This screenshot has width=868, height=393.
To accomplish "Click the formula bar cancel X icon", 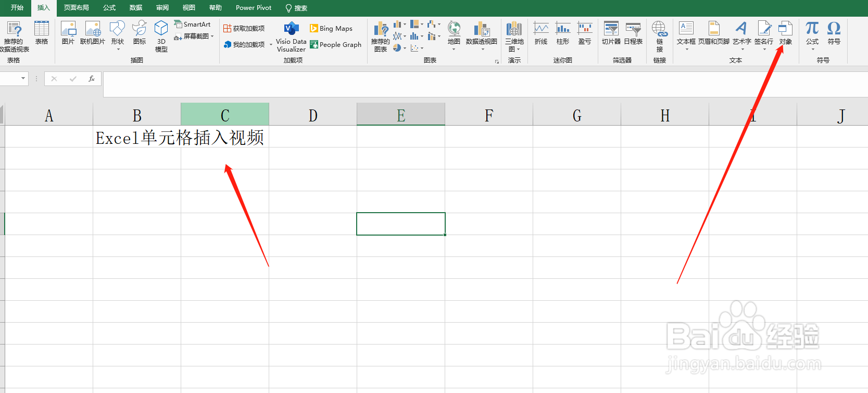I will pos(54,79).
